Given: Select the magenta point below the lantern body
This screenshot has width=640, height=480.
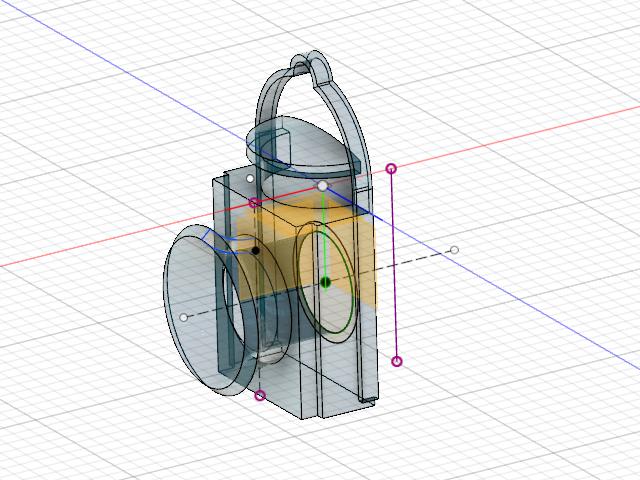Looking at the screenshot, I should [x=260, y=395].
